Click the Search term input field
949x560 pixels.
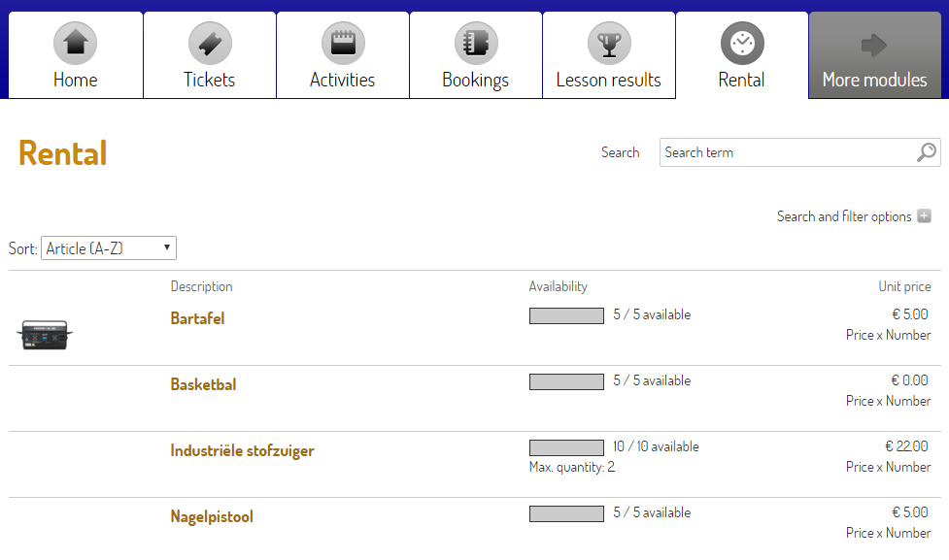787,152
